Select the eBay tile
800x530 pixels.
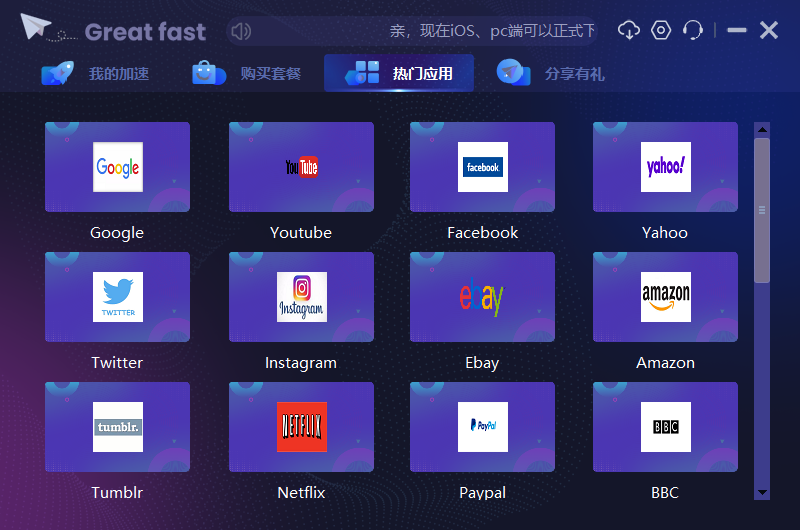click(x=482, y=297)
